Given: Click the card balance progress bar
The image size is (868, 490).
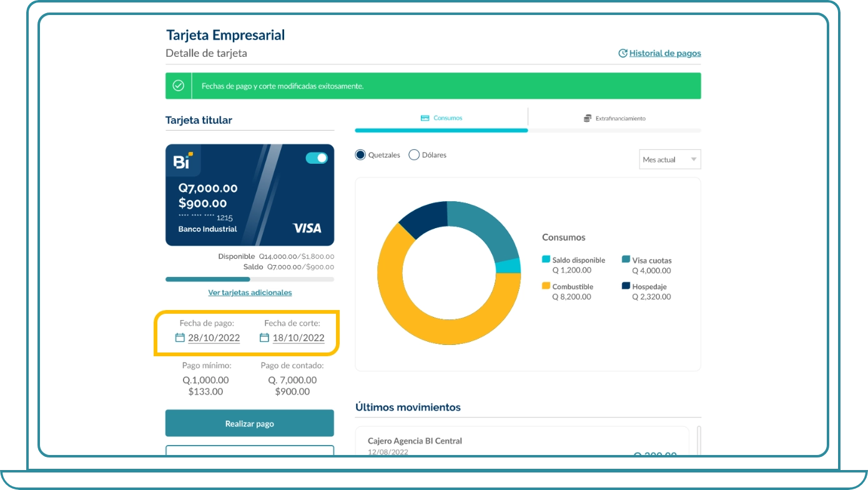Looking at the screenshot, I should (250, 279).
